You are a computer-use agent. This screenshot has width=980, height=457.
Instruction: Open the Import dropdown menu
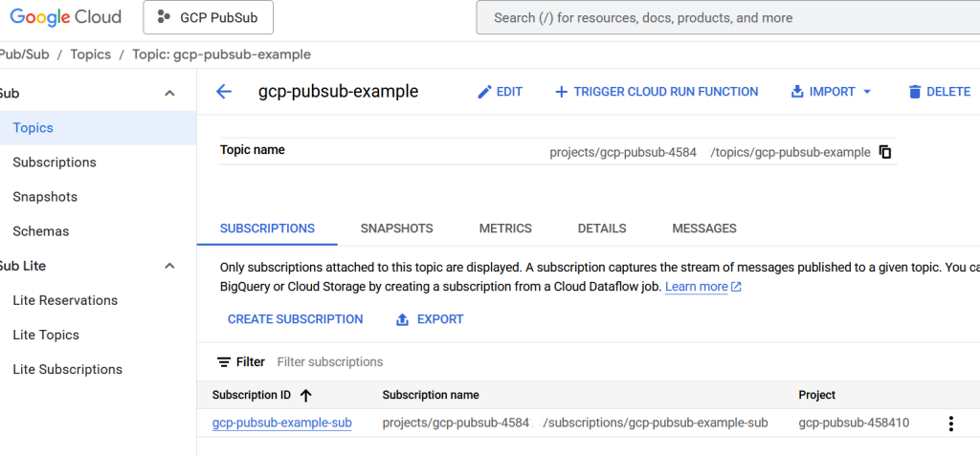click(x=831, y=92)
